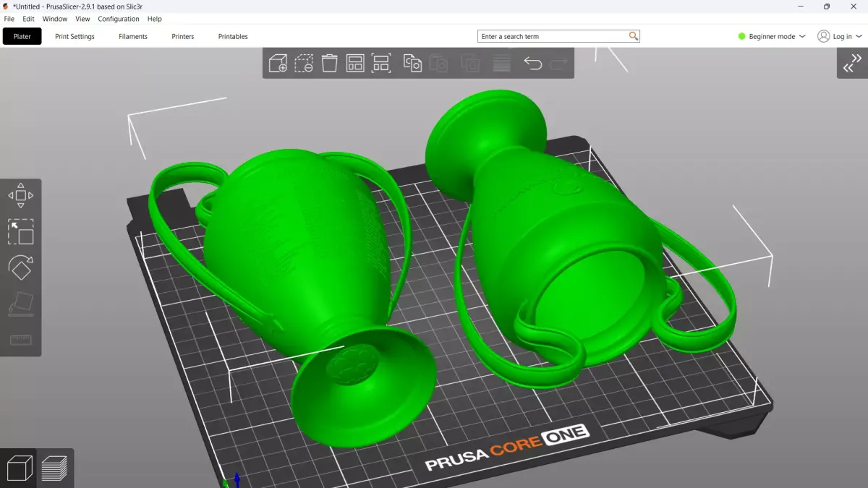Switch to the sliced layers preview view
Screen dimensions: 868x488
point(54,468)
